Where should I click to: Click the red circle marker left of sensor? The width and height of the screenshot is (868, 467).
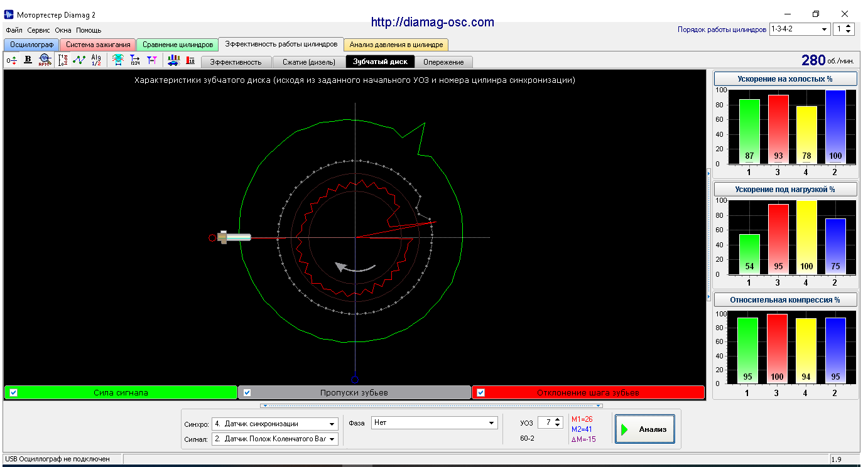point(212,237)
